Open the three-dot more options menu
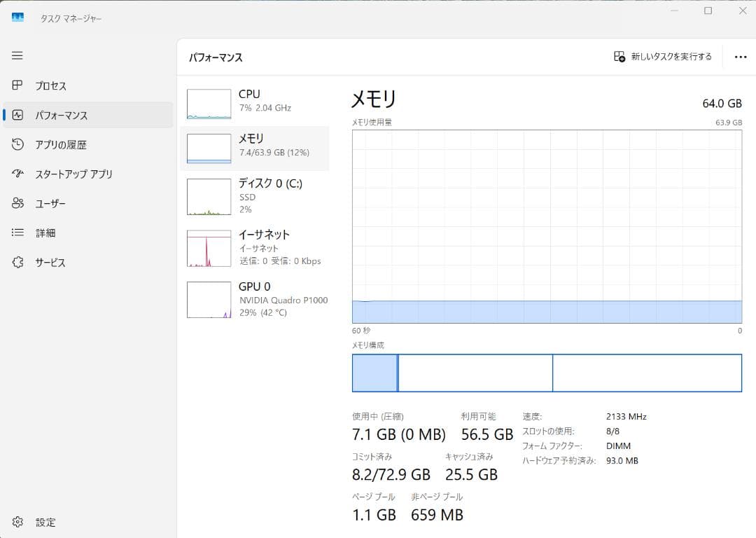Screen dimensions: 756x538 click(x=741, y=57)
